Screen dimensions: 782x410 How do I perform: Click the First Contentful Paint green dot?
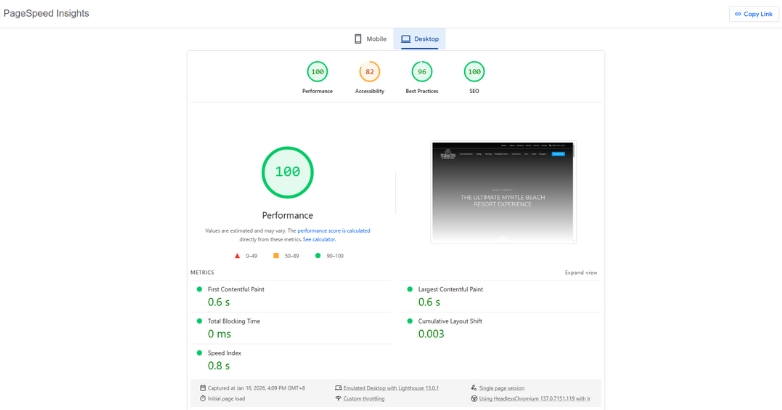[199, 289]
